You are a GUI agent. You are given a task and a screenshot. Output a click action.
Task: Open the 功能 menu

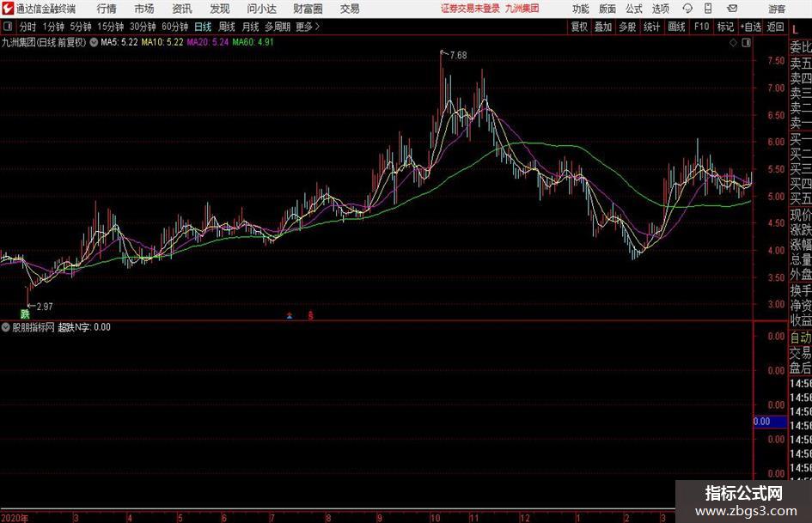coord(581,9)
